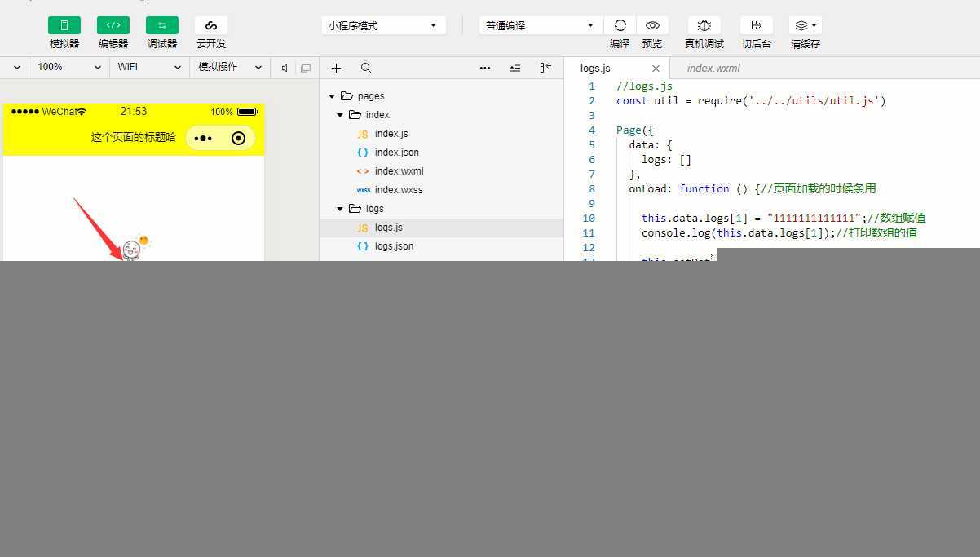
Task: Click the preview eye icon
Action: click(652, 25)
